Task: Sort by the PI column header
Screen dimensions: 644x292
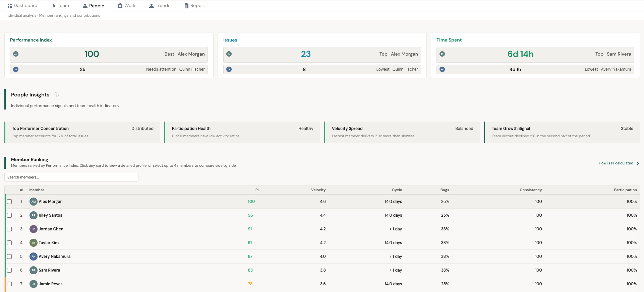Action: (257, 190)
